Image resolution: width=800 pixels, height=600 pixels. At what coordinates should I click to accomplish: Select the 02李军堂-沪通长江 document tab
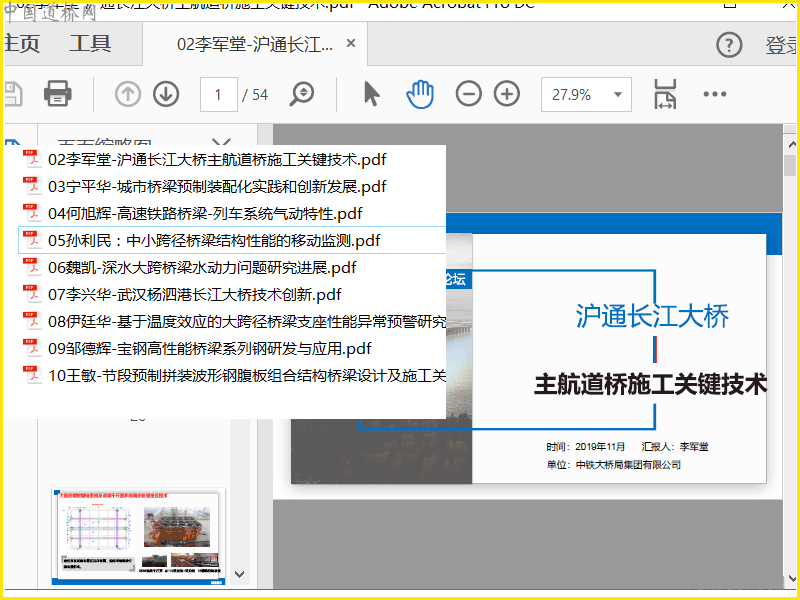click(x=255, y=44)
